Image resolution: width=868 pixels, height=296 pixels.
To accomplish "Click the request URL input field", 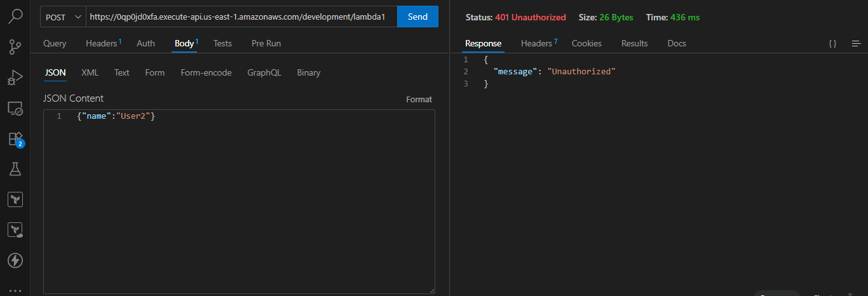I will coord(241,17).
